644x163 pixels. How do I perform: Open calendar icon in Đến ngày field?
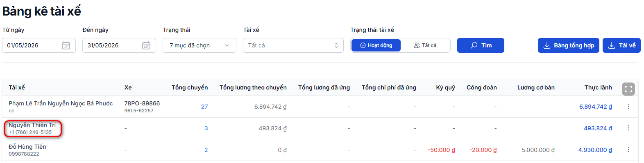tap(146, 45)
